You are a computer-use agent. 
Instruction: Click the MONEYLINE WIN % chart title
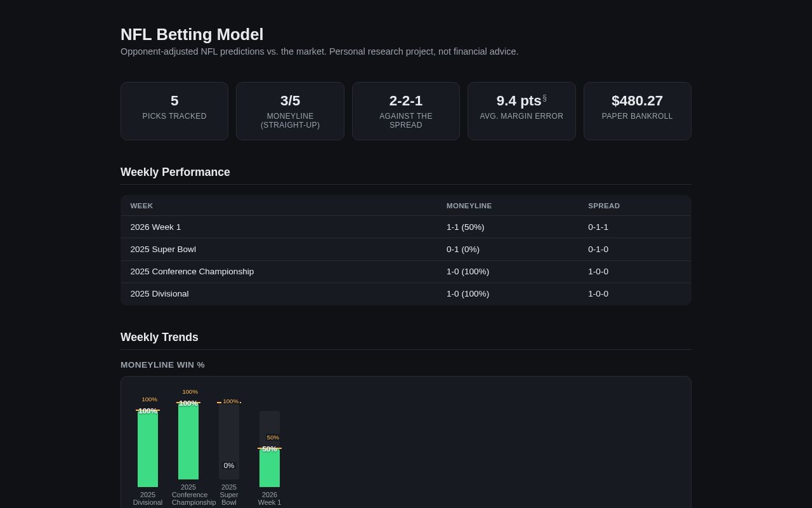tap(162, 364)
